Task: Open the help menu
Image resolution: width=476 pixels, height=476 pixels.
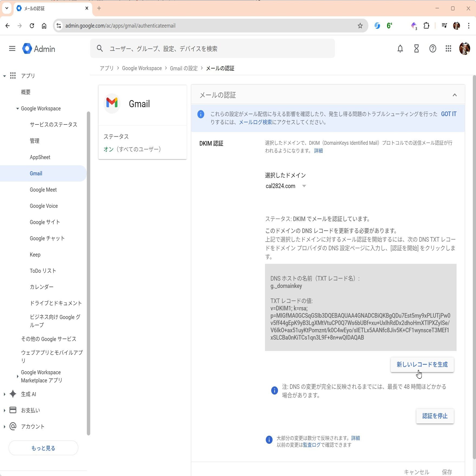Action: (432, 49)
